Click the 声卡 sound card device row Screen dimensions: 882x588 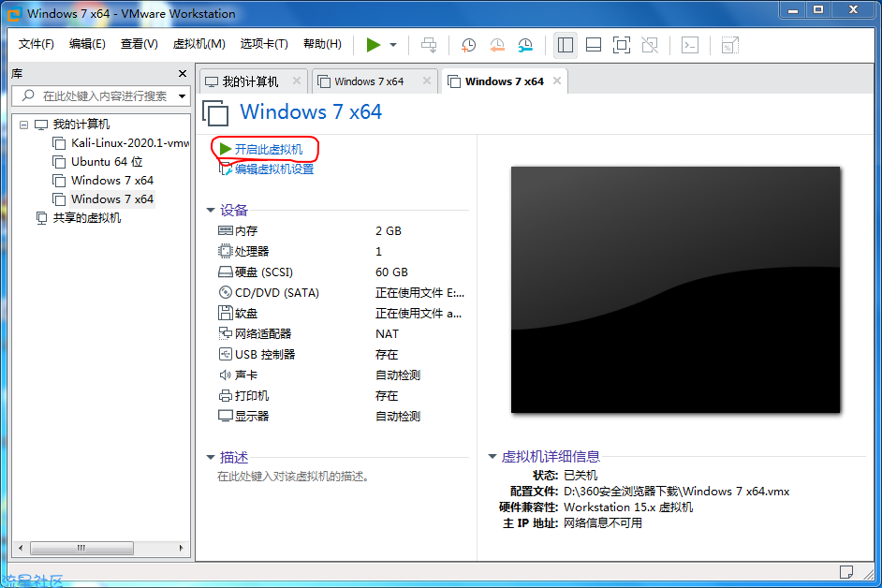pos(341,375)
